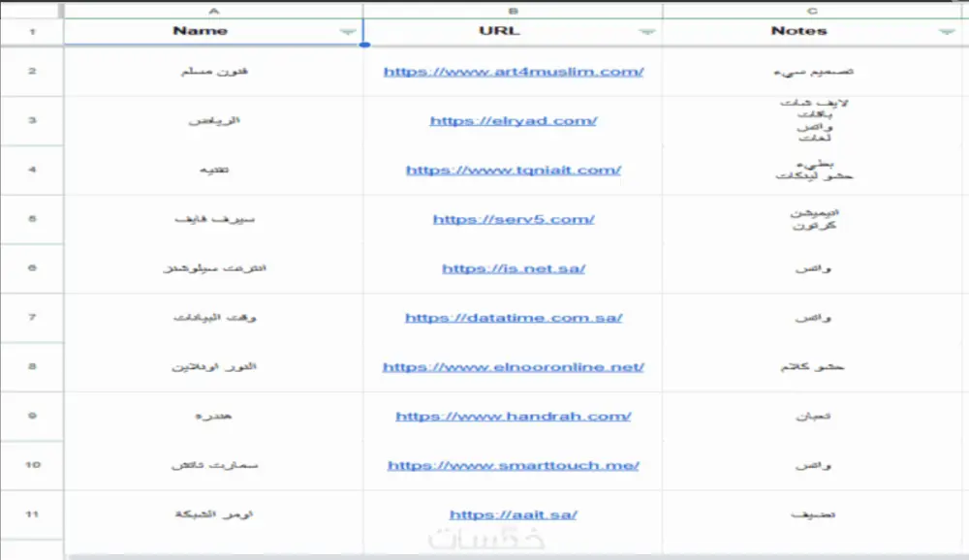Select the Notes cell in row 5
The image size is (969, 560).
point(813,218)
